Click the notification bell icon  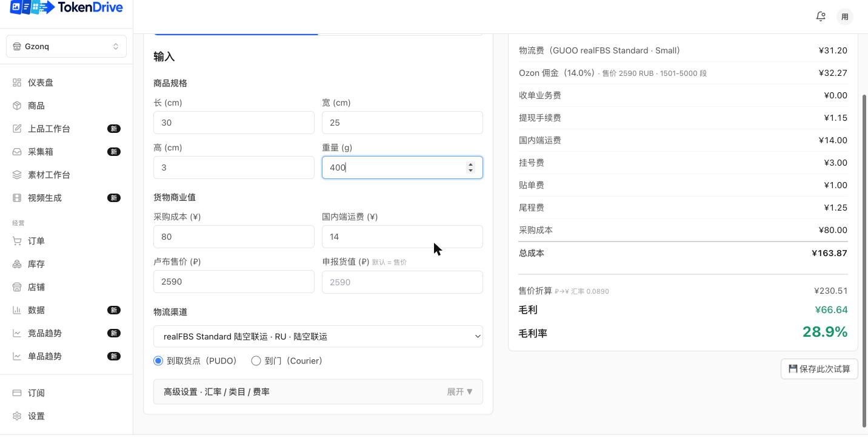(x=821, y=16)
